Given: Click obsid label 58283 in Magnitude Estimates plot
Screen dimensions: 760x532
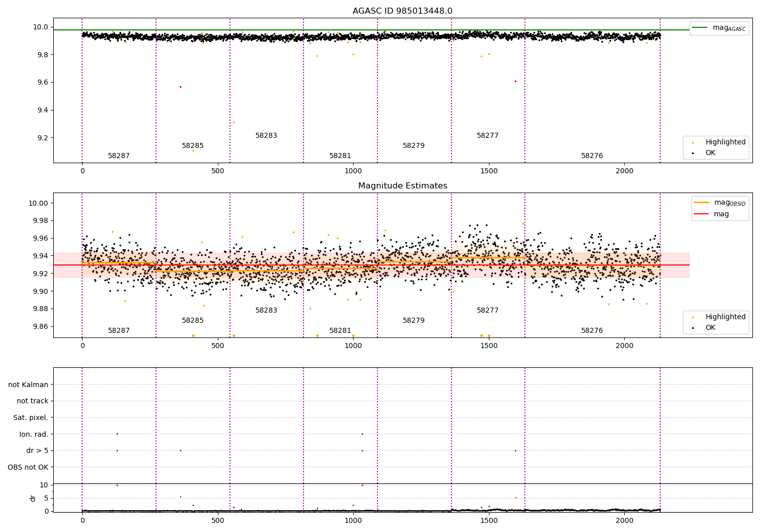Looking at the screenshot, I should coord(267,311).
